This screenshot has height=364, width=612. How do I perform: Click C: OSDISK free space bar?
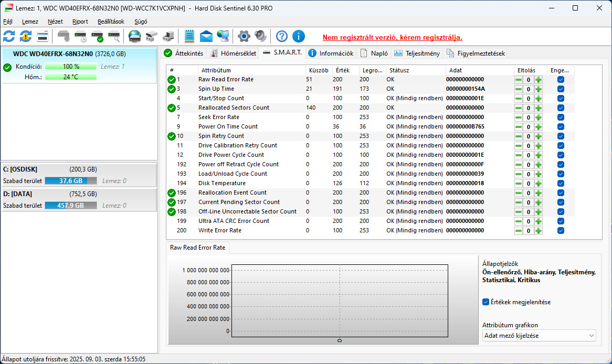click(71, 180)
